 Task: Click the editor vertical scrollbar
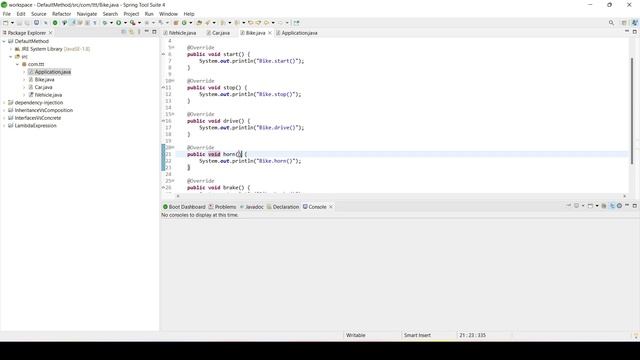632,110
